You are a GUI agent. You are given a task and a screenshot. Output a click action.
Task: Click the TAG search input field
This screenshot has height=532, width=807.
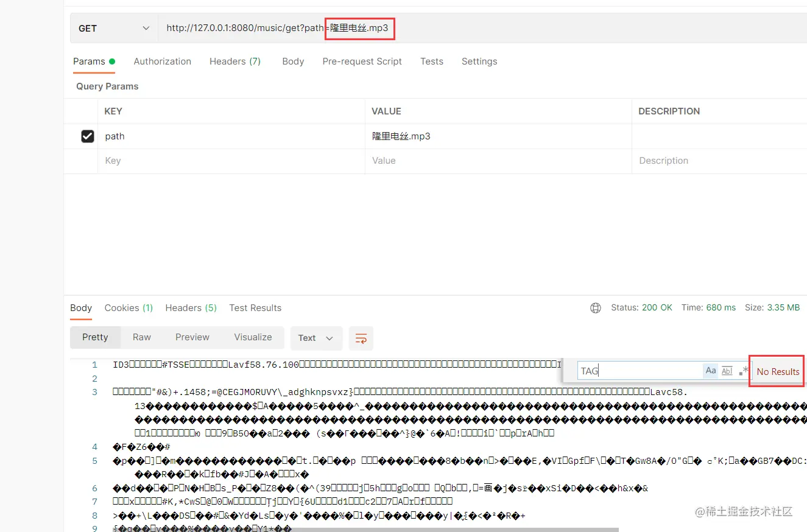[x=640, y=371]
